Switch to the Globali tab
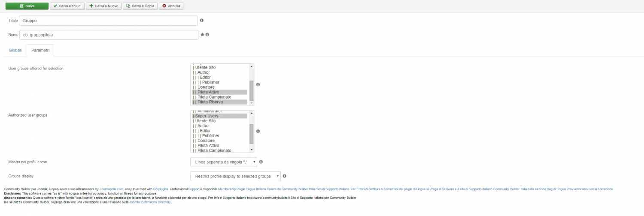 15,51
